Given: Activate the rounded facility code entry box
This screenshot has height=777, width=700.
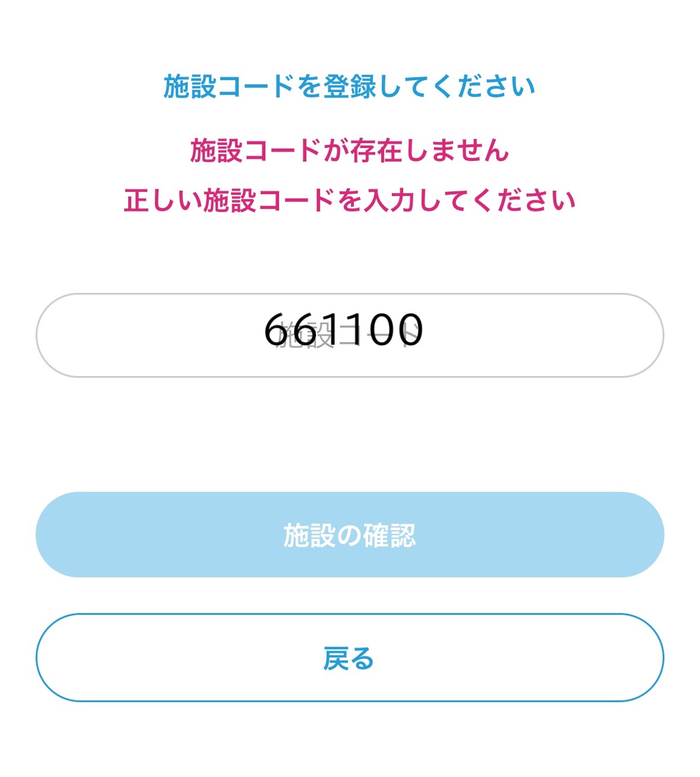Looking at the screenshot, I should coord(349,335).
